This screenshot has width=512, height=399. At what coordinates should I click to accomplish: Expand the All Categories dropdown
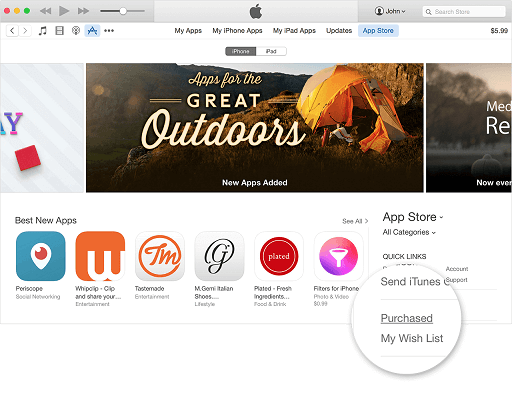(409, 232)
